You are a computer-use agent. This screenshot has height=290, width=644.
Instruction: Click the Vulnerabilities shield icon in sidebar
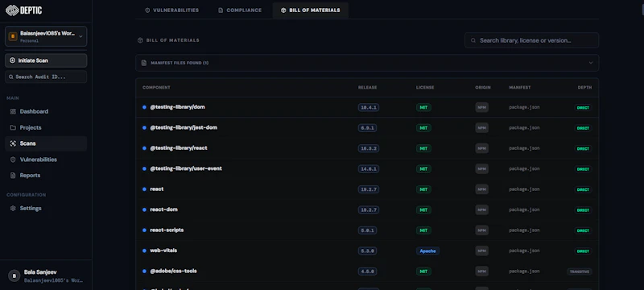point(13,159)
